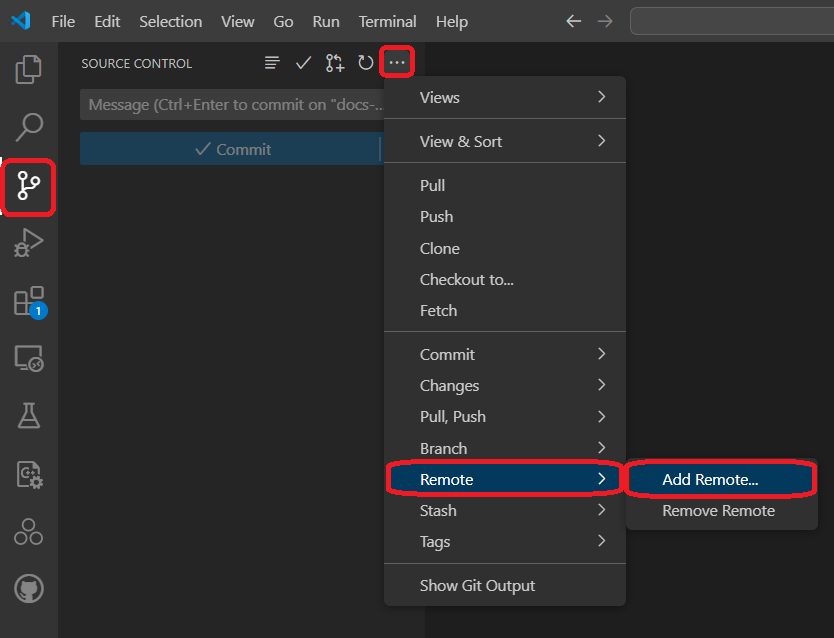Open the Testing flask icon
The width and height of the screenshot is (834, 638).
pos(29,416)
